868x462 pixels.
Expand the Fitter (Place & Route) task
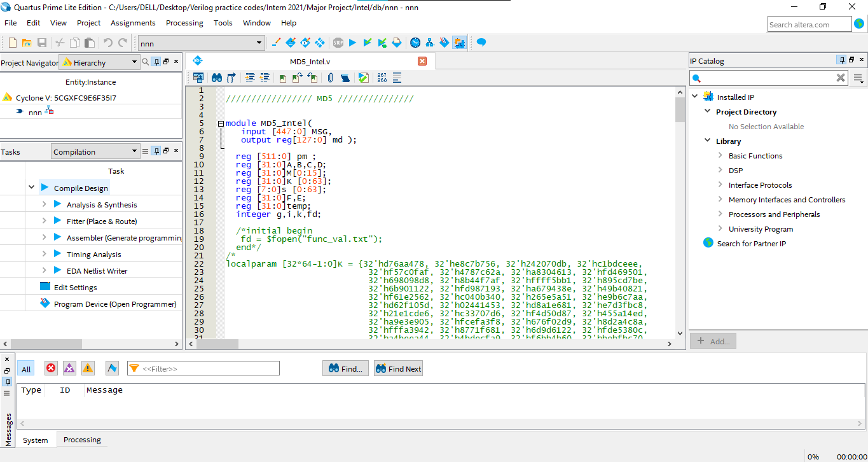click(44, 221)
